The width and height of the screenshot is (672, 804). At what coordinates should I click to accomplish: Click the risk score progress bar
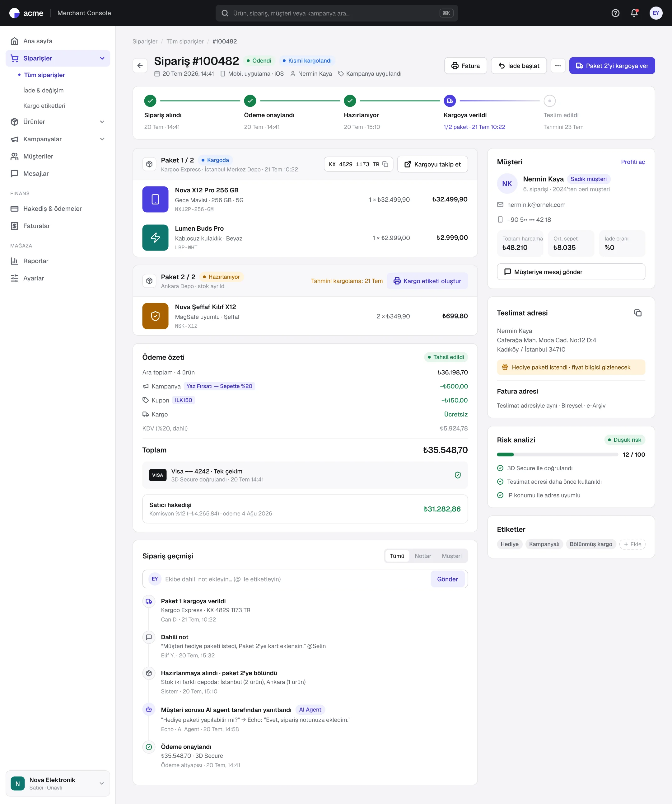tap(557, 454)
